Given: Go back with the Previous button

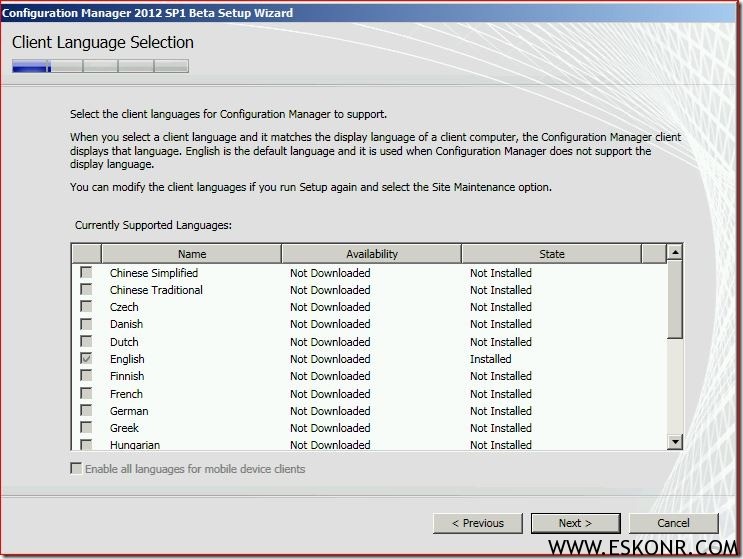Looking at the screenshot, I should (x=477, y=523).
